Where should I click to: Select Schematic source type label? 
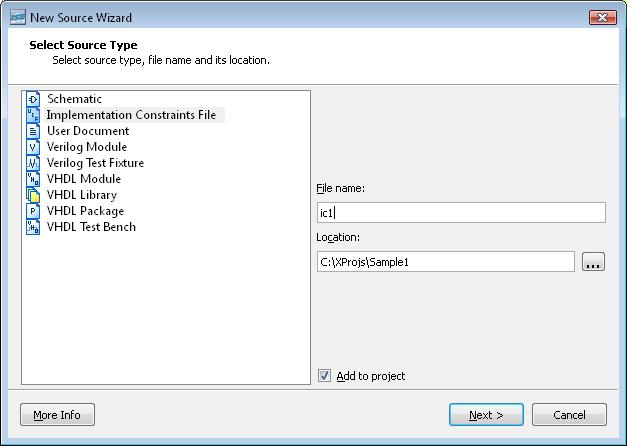[74, 99]
